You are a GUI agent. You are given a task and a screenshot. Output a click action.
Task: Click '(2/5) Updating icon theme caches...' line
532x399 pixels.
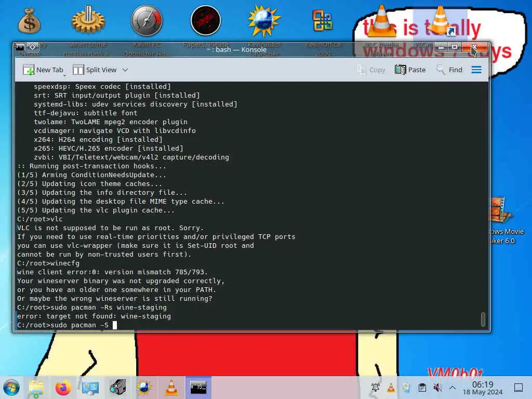tap(89, 184)
